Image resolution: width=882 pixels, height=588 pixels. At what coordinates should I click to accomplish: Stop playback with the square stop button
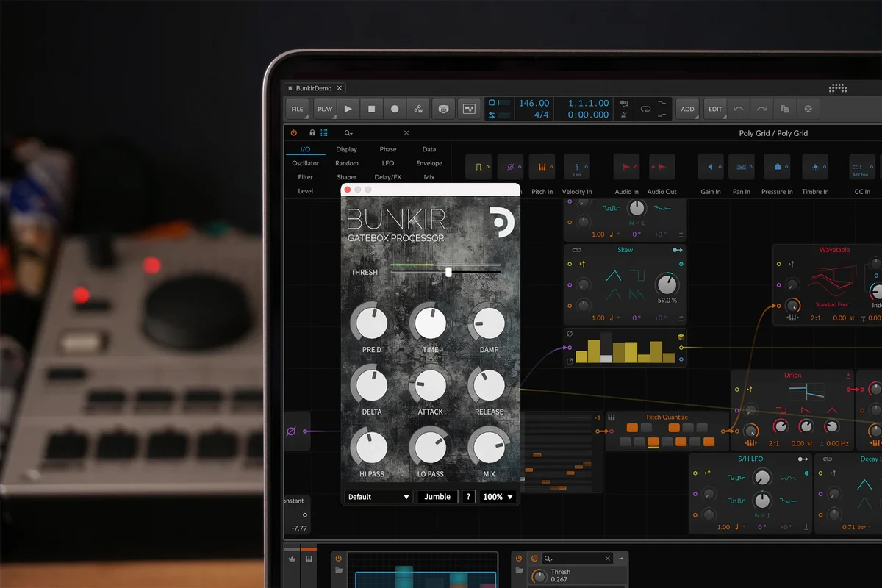tap(372, 109)
